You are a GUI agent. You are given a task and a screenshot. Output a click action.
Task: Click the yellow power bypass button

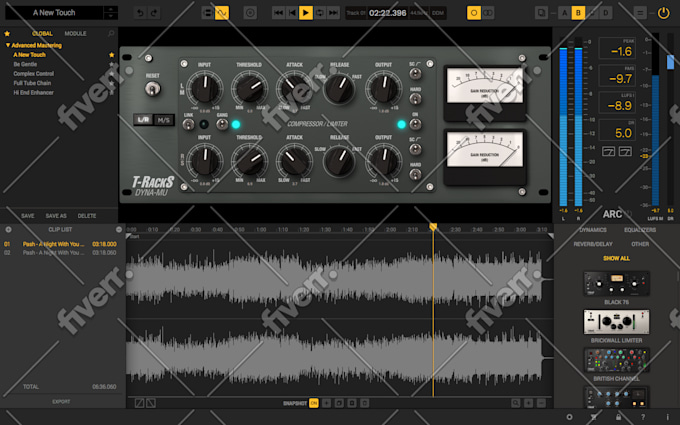point(664,13)
